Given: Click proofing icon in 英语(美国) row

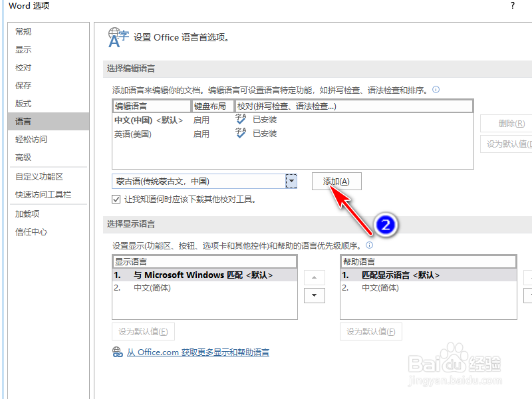Looking at the screenshot, I should point(241,133).
